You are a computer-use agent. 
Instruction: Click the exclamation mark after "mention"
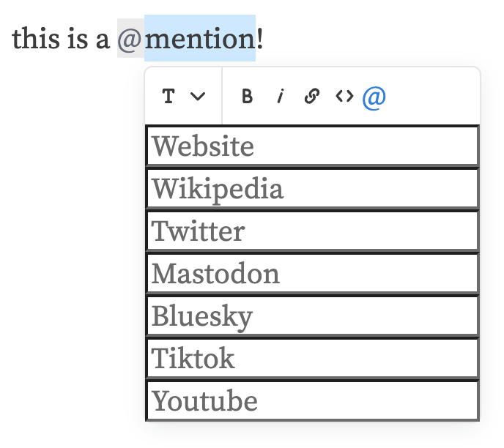[260, 38]
